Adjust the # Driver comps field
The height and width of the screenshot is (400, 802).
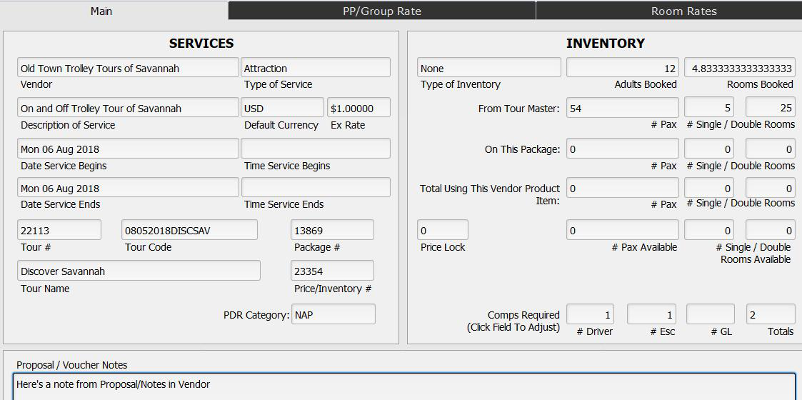tap(590, 314)
